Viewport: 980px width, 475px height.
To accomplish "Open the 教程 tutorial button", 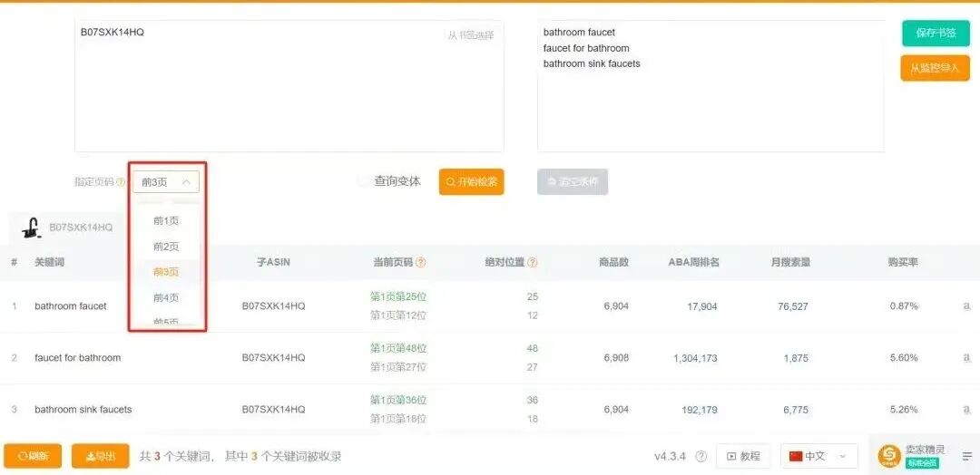I will [744, 456].
